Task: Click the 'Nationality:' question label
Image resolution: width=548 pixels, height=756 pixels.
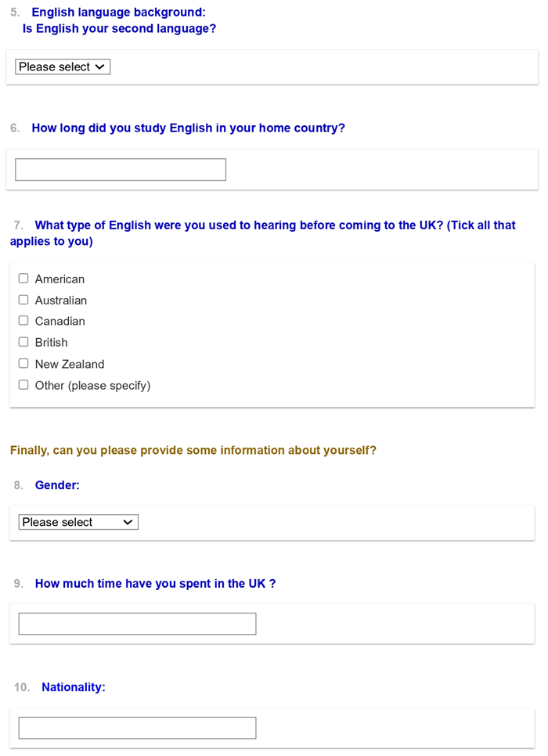Action: (73, 687)
